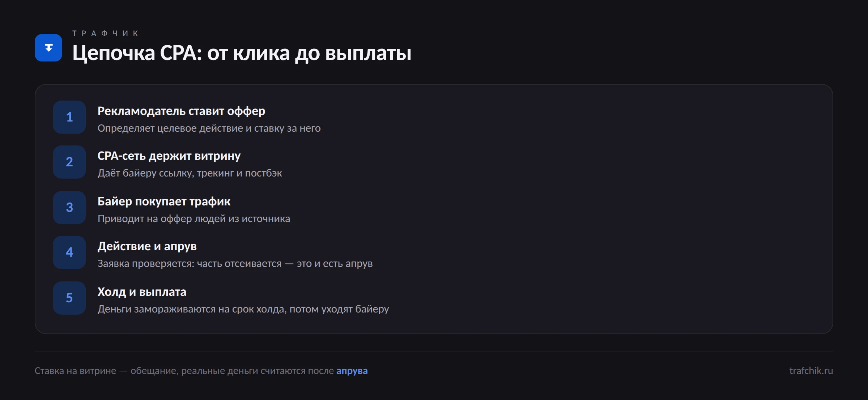Screen dimensions: 868x400
Task: Select the step number 4 badge
Action: click(69, 252)
